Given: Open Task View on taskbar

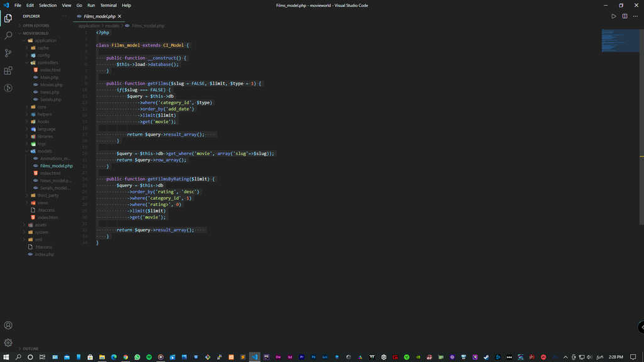Looking at the screenshot, I should (42, 357).
